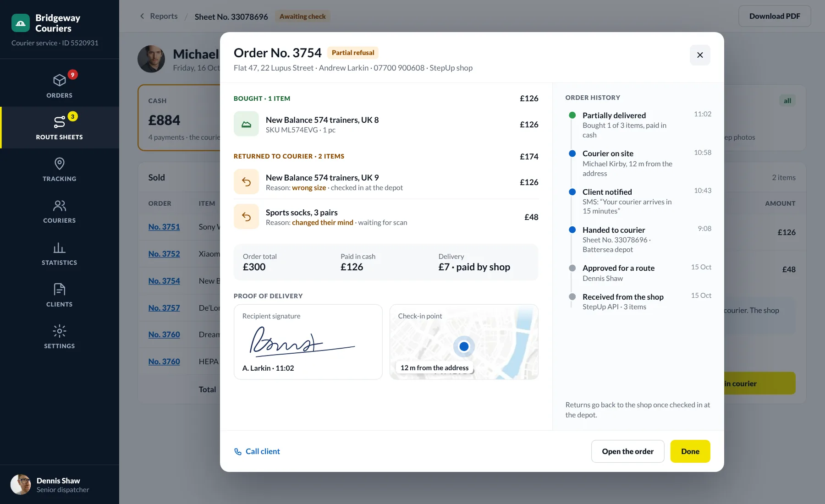Go back via the Reports chevron

142,16
